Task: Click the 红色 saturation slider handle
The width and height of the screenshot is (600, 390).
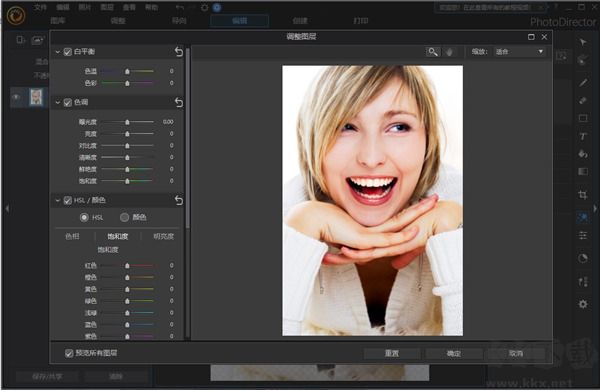Action: [x=127, y=265]
